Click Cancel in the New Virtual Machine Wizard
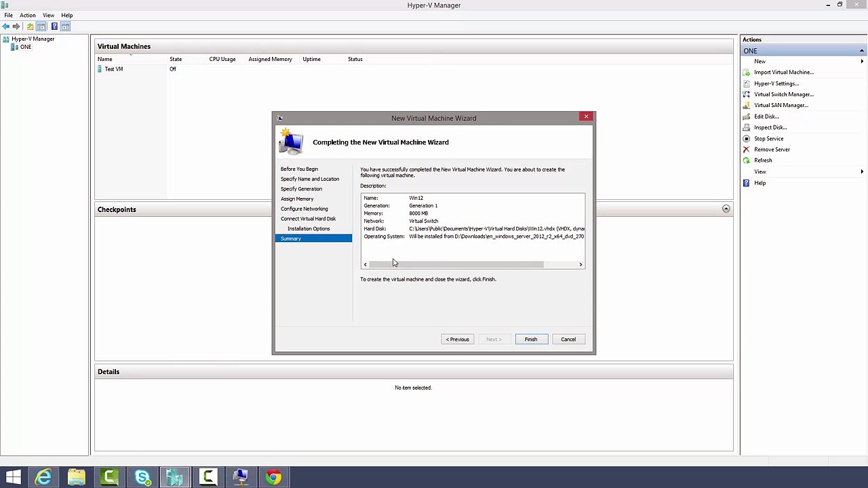 pyautogui.click(x=568, y=340)
